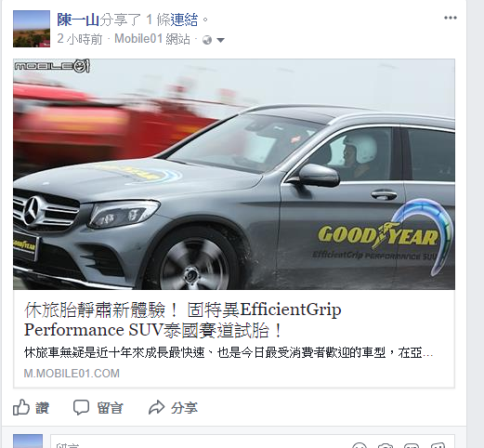
Task: Click the Mobile01 網站 source link
Action: pos(152,39)
